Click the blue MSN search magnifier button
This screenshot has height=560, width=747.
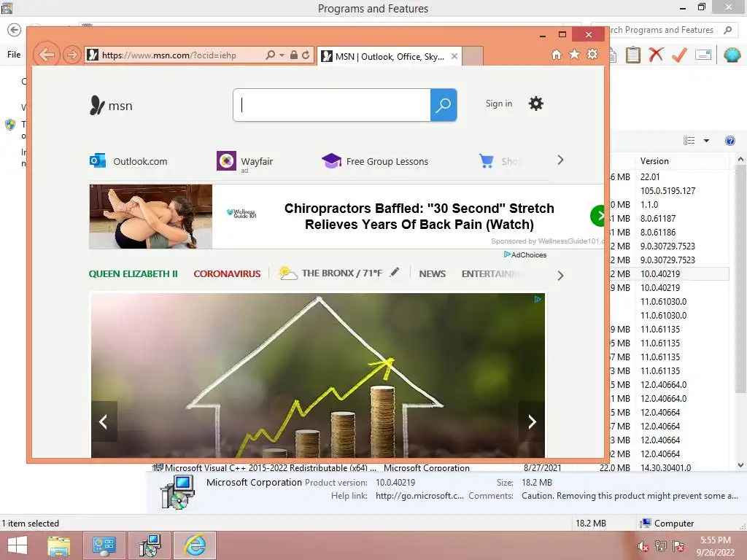click(444, 105)
